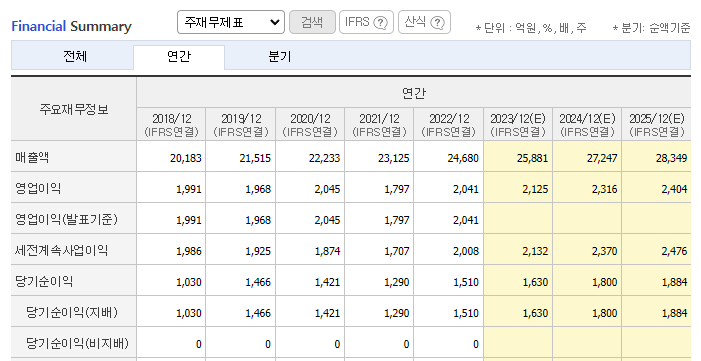Click the 세전계속사업이익 value 1,925
The image size is (701, 361).
point(258,251)
